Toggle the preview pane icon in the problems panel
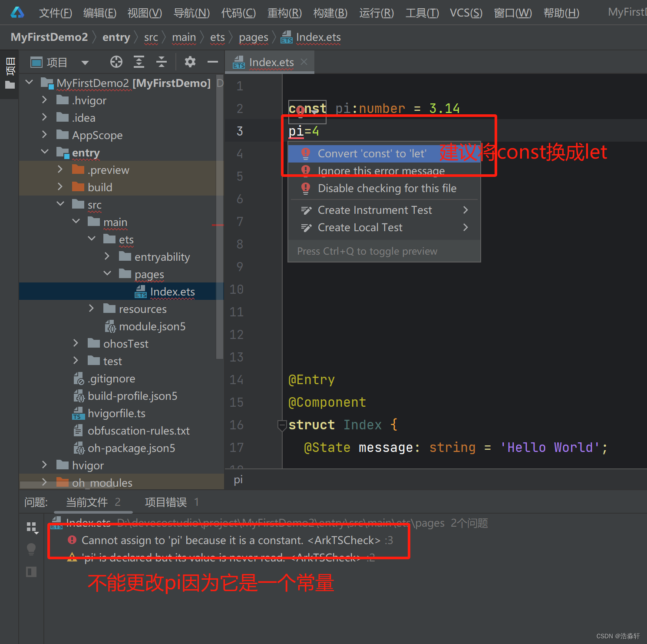Viewport: 647px width, 644px height. pos(31,572)
